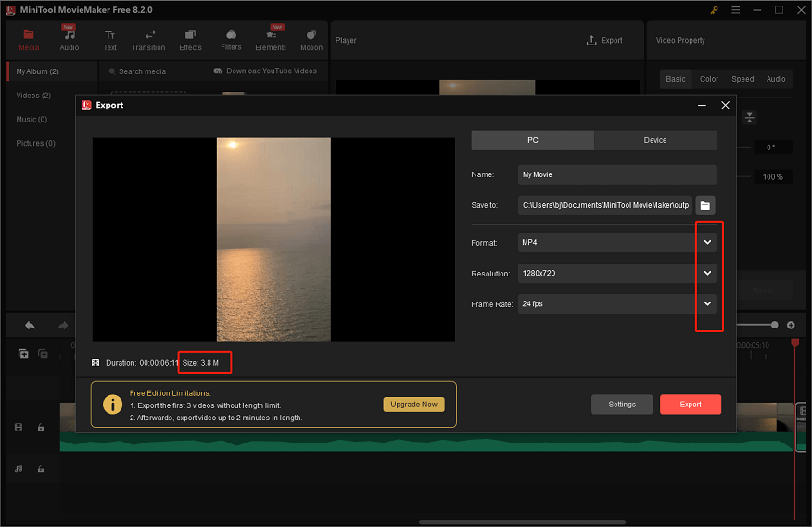This screenshot has height=527, width=812.
Task: Browse for save folder icon
Action: coord(704,205)
